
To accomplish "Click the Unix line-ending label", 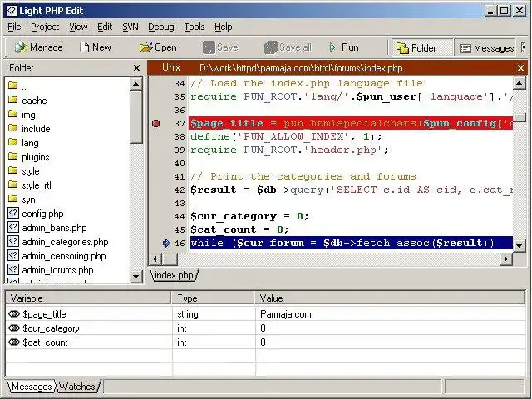I will 171,68.
